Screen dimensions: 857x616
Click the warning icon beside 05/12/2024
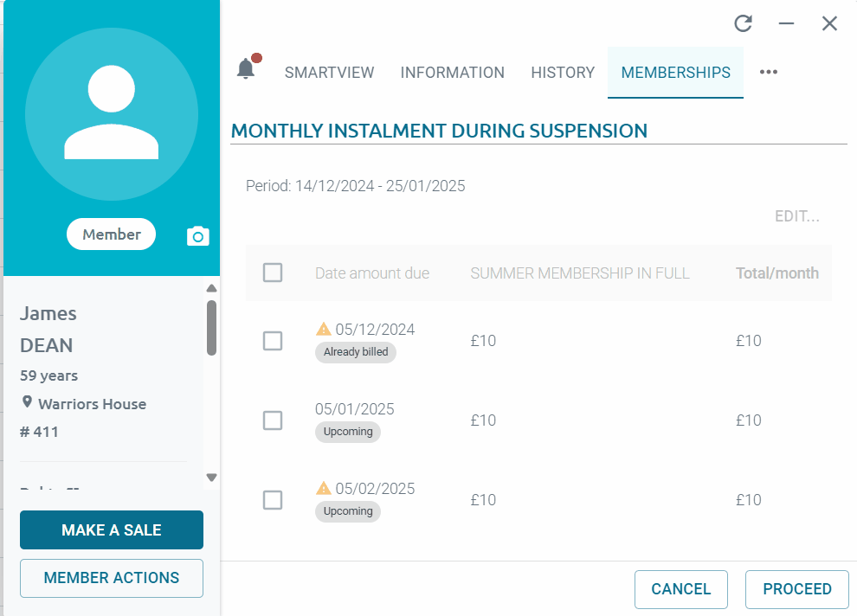(324, 329)
